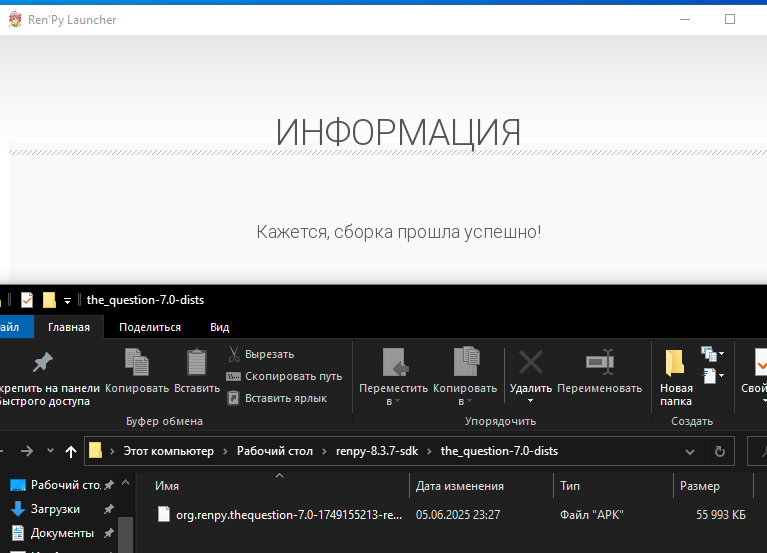The width and height of the screenshot is (767, 553).
Task: Click the Новая папка icon
Action: pos(675,362)
